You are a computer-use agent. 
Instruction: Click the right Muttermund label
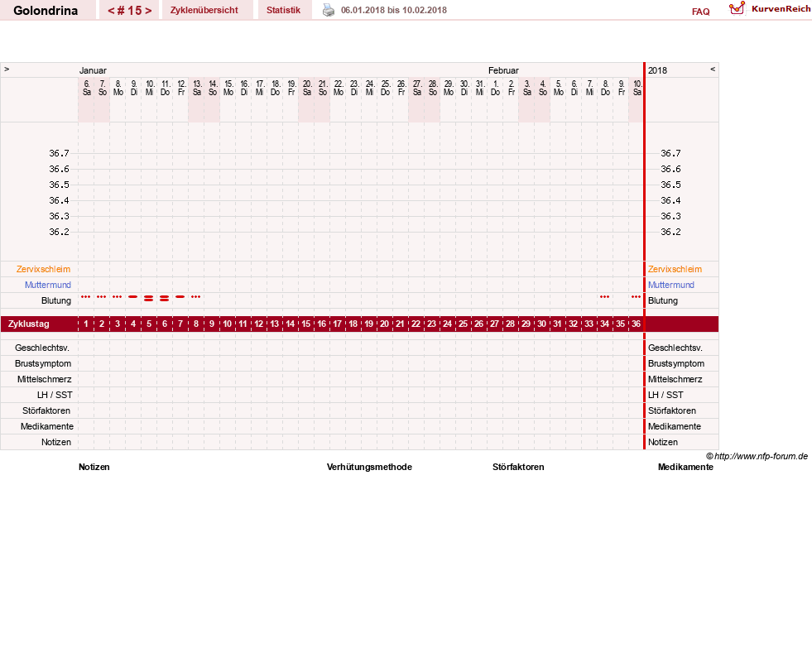671,285
